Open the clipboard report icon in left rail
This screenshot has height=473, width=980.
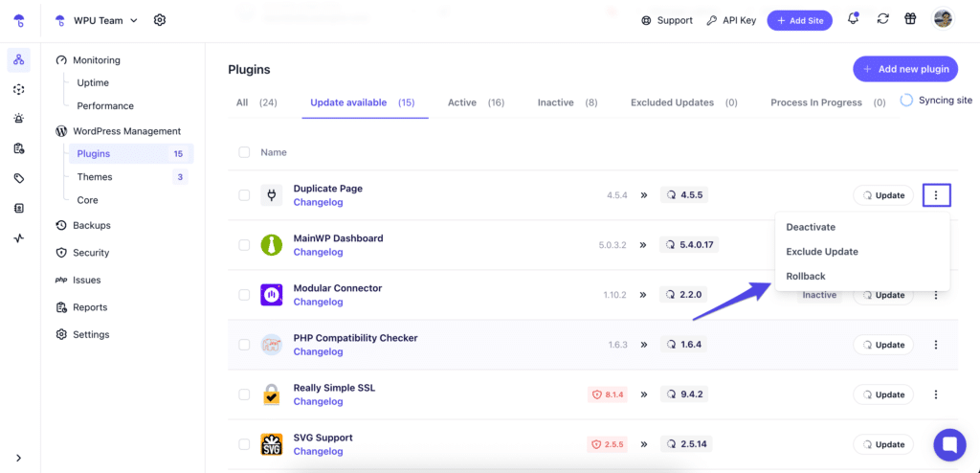coord(19,148)
